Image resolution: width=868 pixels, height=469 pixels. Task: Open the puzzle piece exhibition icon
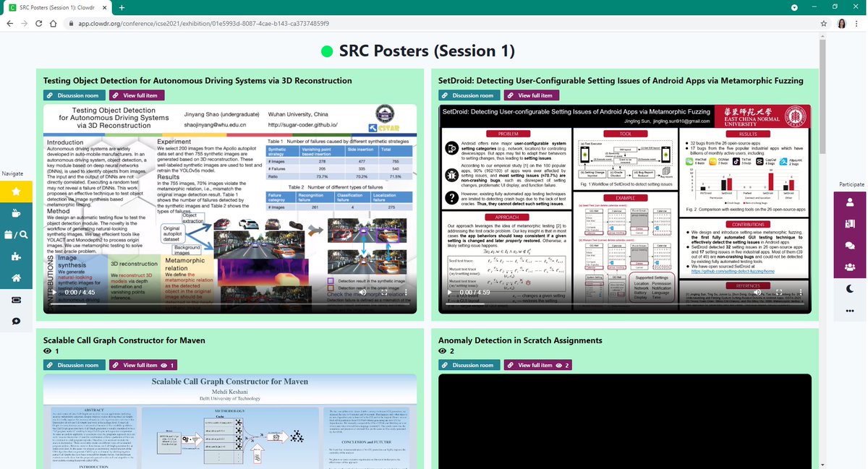tap(16, 257)
